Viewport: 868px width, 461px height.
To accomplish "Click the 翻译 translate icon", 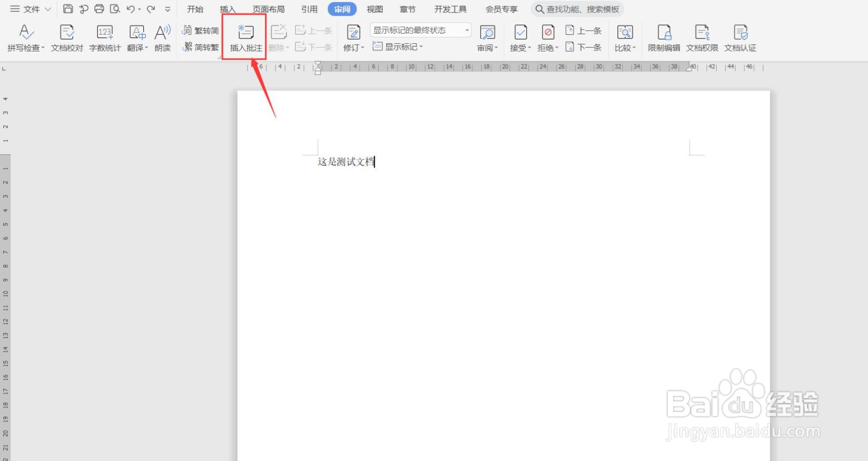I will click(137, 33).
